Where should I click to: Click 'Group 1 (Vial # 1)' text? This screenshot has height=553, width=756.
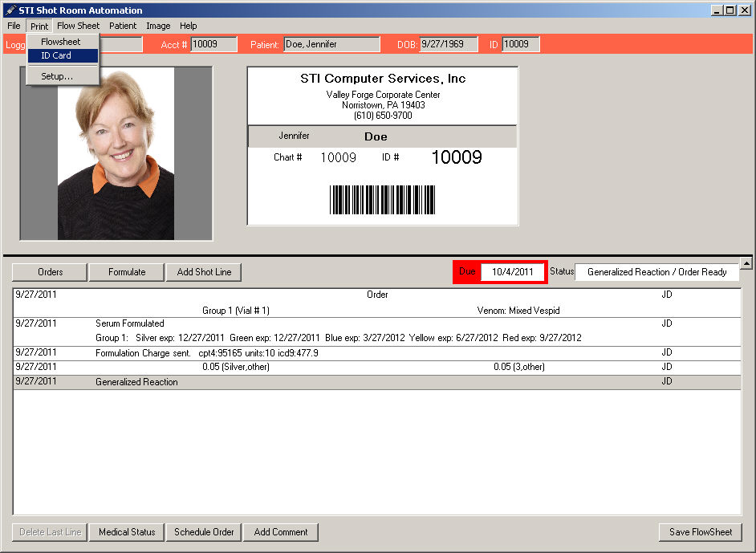pos(236,311)
